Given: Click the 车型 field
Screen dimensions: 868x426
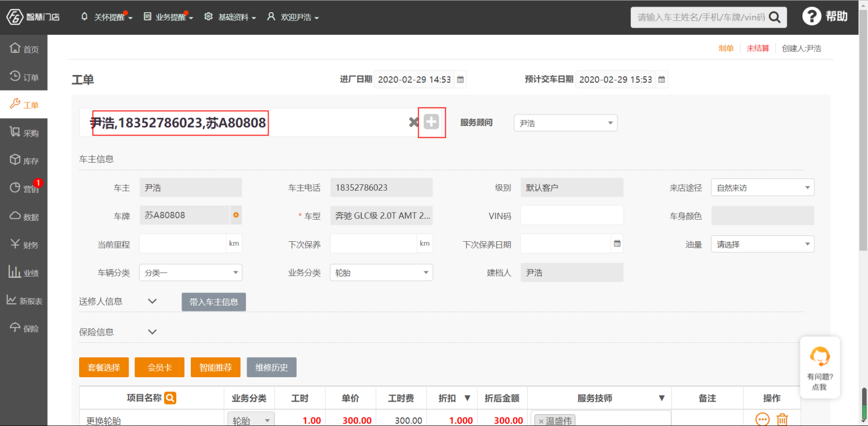Looking at the screenshot, I should tap(381, 215).
